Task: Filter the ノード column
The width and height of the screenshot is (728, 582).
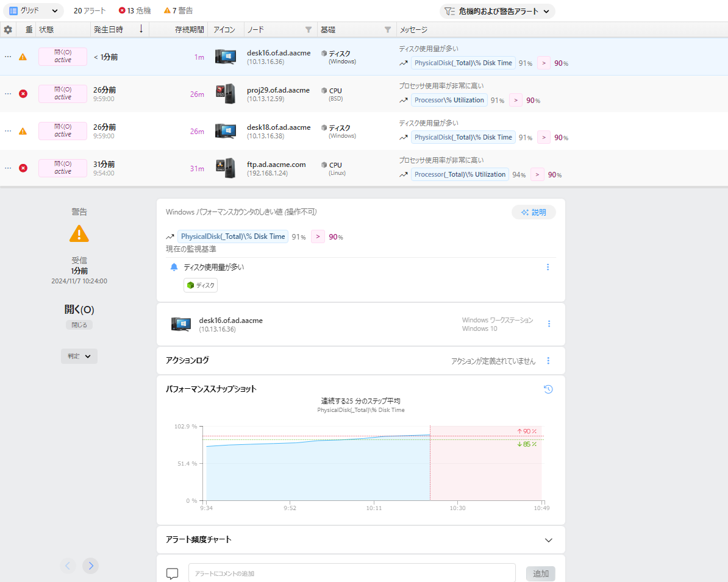Action: 309,30
